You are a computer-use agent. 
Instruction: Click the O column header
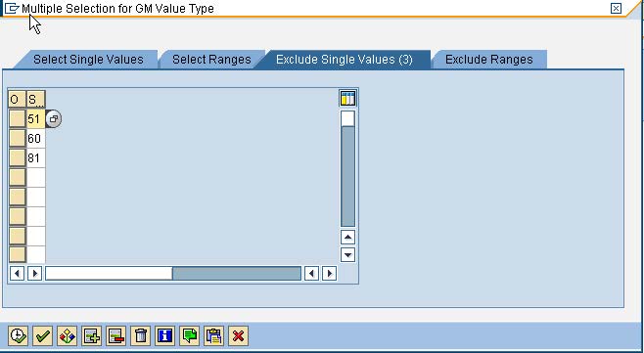point(18,100)
